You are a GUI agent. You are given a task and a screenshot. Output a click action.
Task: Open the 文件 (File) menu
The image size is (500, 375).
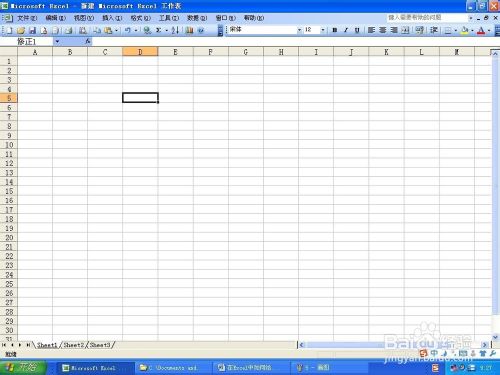tap(27, 18)
